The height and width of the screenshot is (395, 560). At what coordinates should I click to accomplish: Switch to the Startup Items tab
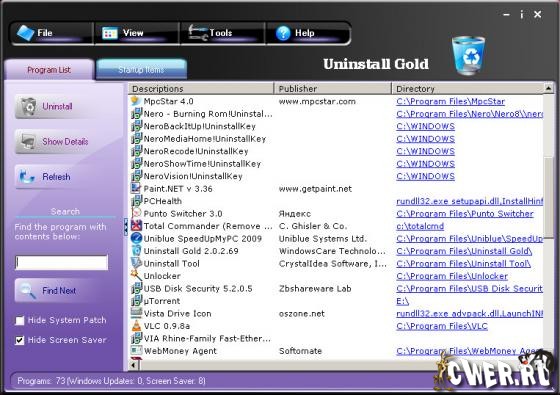click(x=141, y=69)
